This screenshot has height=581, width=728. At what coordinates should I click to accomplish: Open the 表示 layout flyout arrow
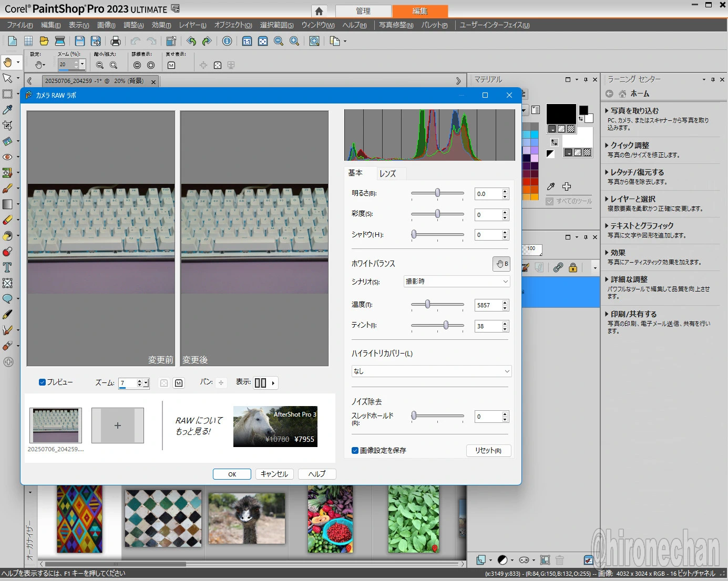(273, 383)
